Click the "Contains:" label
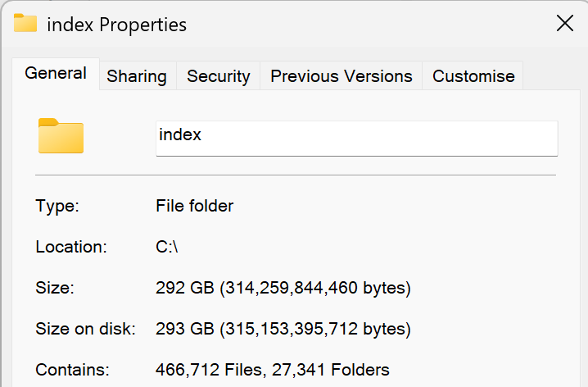588x387 pixels. click(x=72, y=370)
